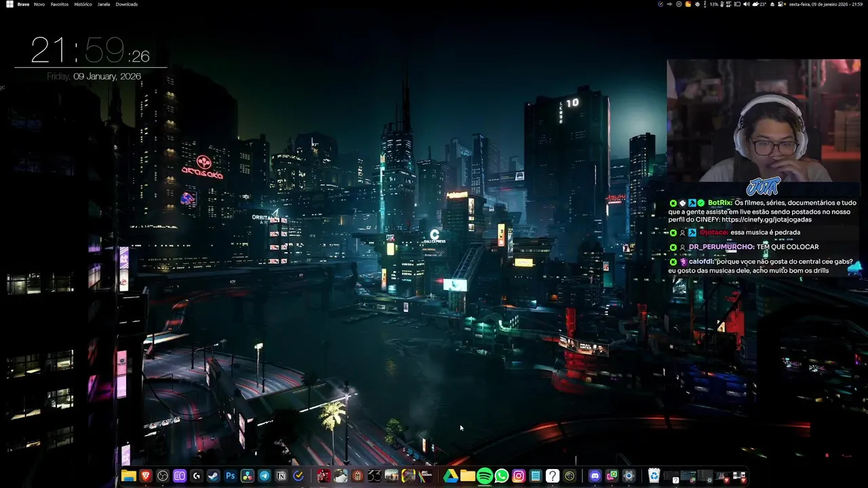The width and height of the screenshot is (868, 488).
Task: Click the weather 23° indicator in the menu bar
Action: [759, 4]
